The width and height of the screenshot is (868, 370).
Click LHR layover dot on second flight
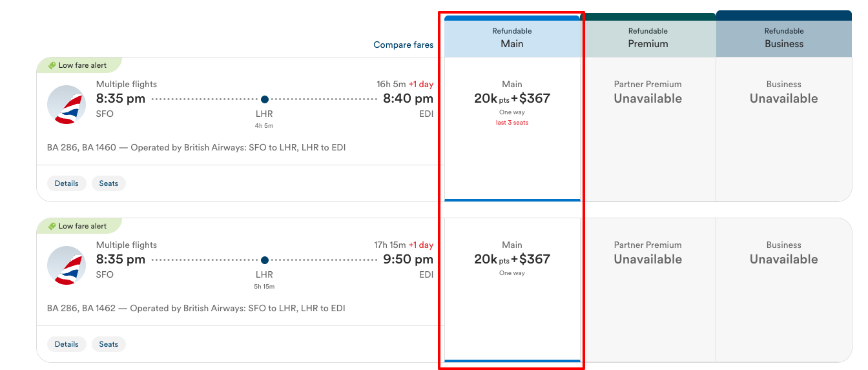[264, 260]
